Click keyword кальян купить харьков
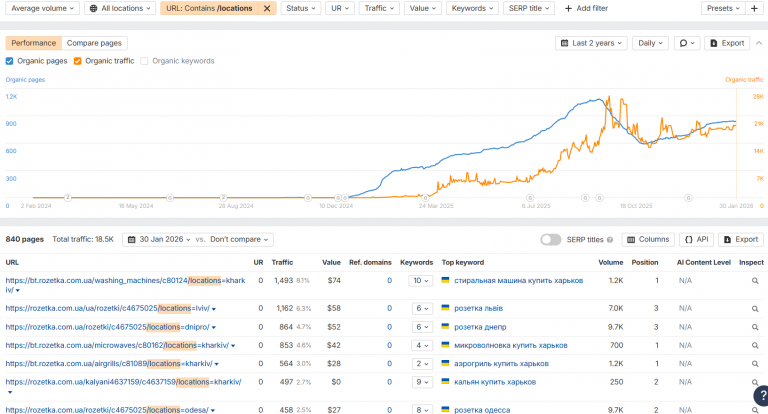Viewport: 768px width, 414px height. (x=495, y=382)
